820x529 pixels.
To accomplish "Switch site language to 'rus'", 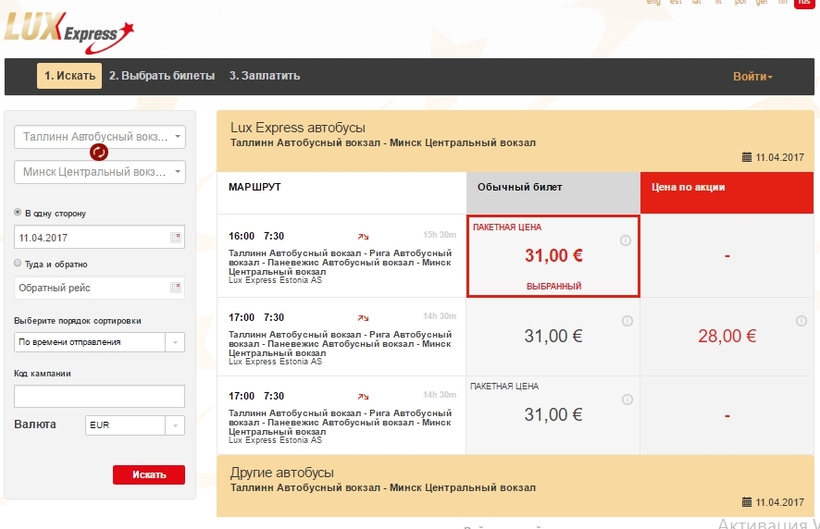I will 803,3.
